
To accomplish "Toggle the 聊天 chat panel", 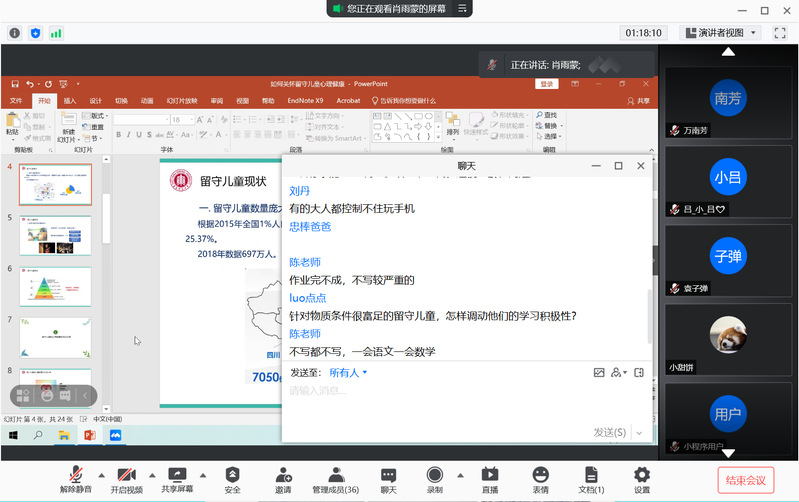I will tap(388, 475).
